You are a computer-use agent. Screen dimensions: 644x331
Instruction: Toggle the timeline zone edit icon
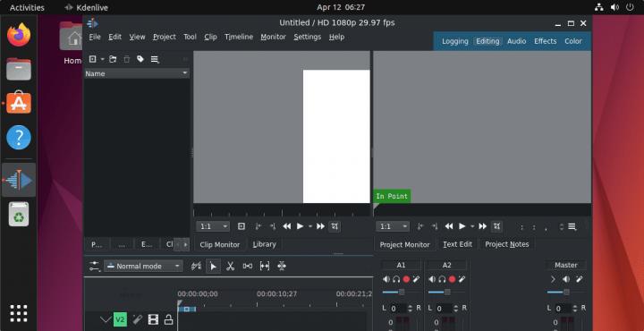tap(196, 266)
